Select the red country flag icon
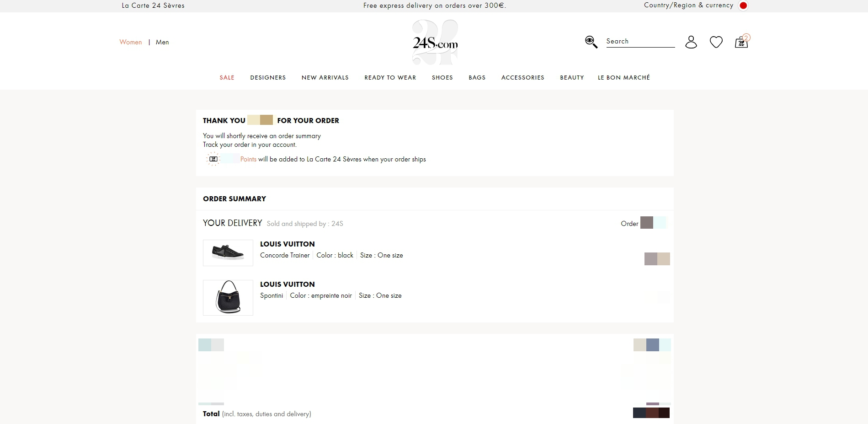This screenshot has height=424, width=868. pos(743,5)
